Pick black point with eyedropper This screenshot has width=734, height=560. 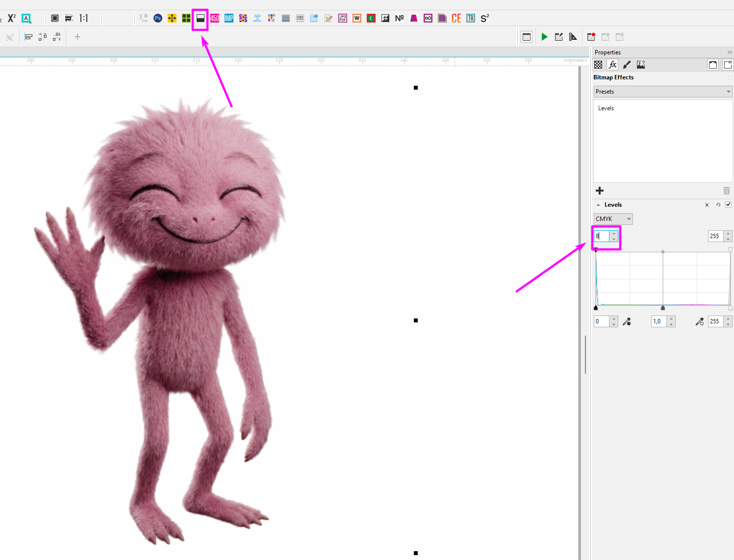[x=627, y=321]
